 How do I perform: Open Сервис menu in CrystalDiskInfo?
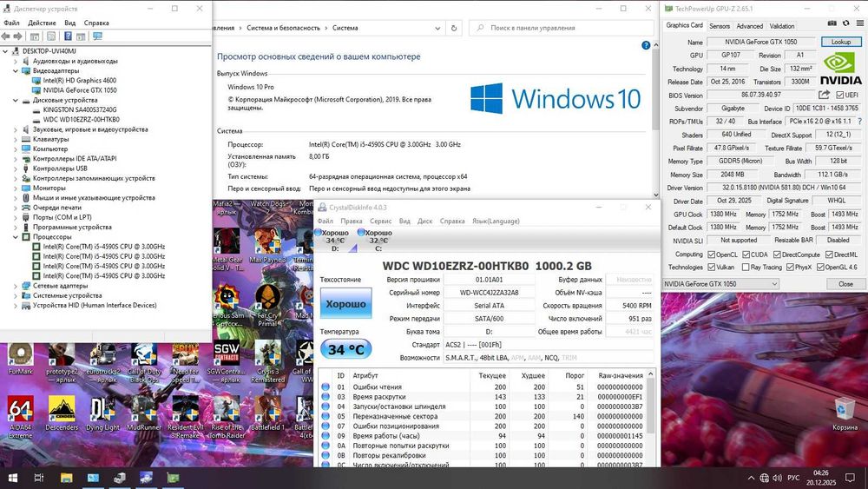point(380,221)
